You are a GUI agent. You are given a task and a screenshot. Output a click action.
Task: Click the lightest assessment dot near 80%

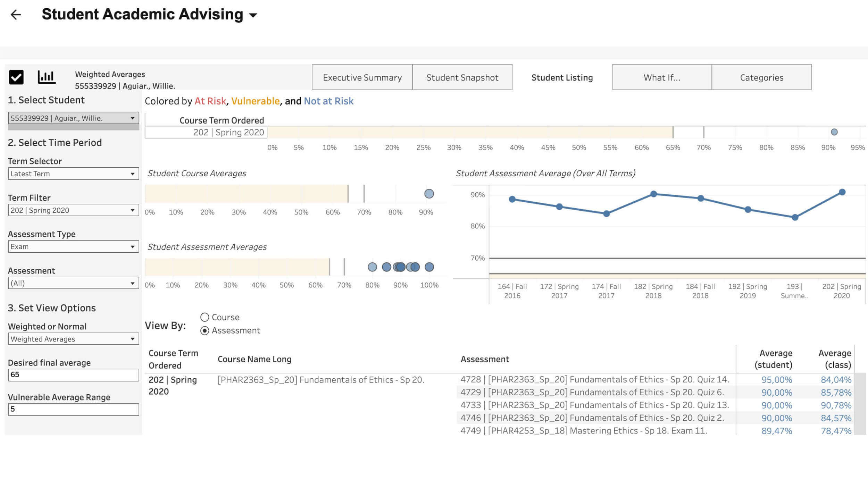(372, 267)
